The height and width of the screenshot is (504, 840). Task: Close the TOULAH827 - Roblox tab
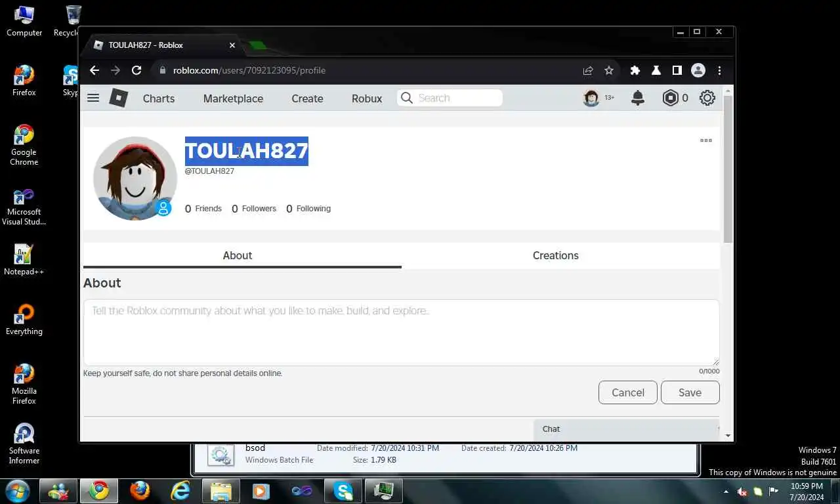(x=232, y=45)
